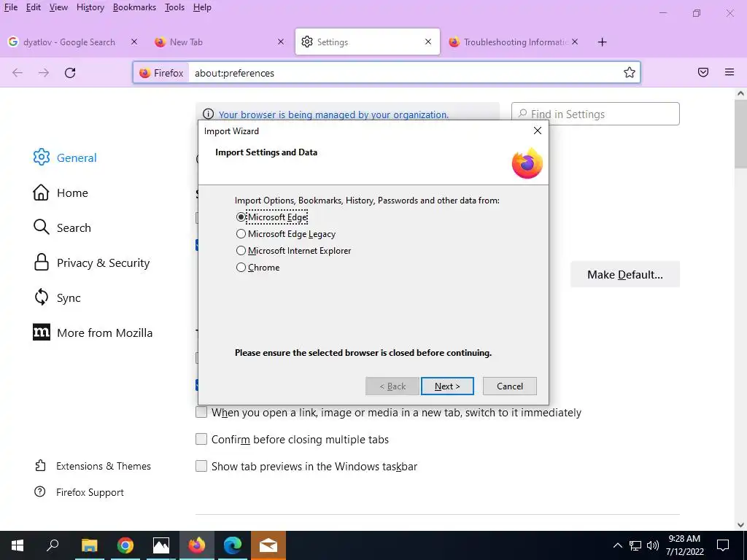Select Microsoft Internet Explorer import source
747x560 pixels.
point(293,251)
